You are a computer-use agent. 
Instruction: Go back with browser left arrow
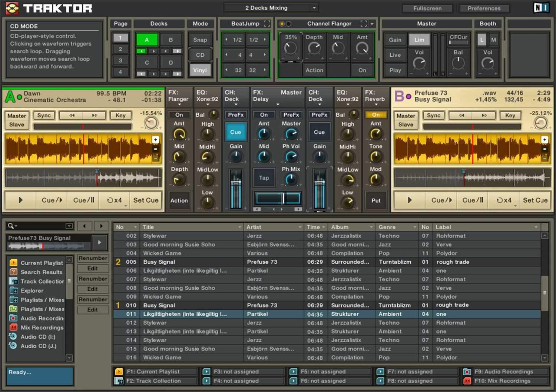point(85,226)
